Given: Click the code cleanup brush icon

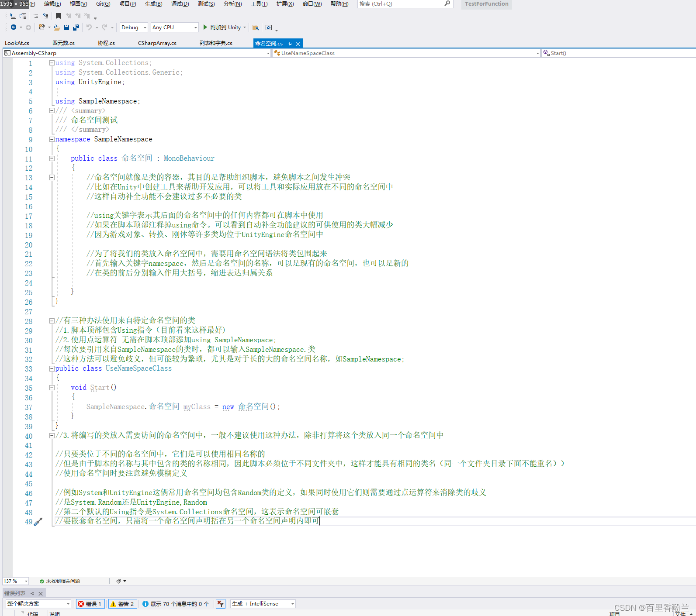Looking at the screenshot, I should pyautogui.click(x=119, y=581).
